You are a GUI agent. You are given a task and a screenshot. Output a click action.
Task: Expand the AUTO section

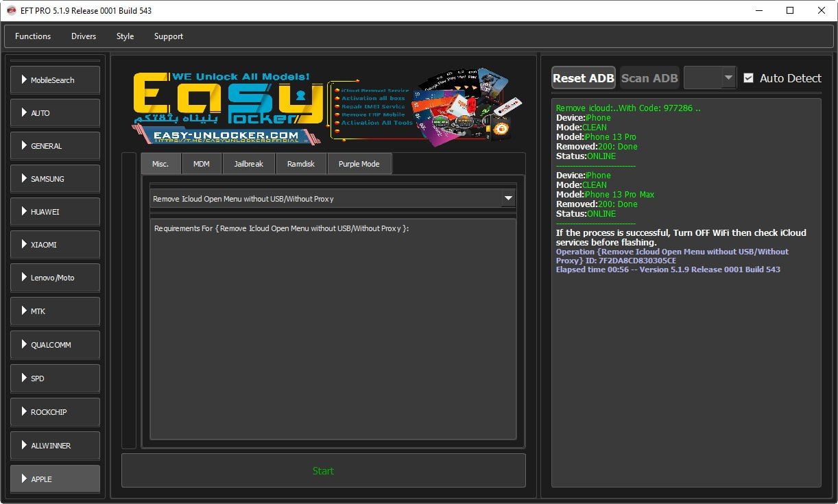point(55,113)
